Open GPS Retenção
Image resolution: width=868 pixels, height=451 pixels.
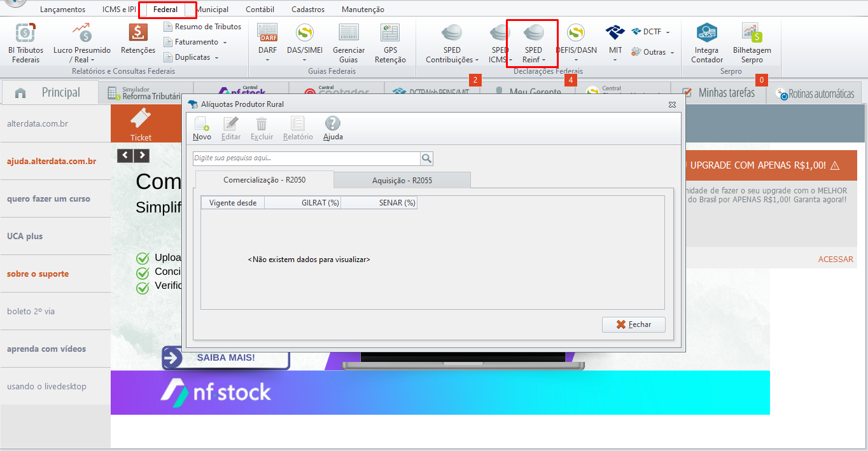pyautogui.click(x=390, y=43)
